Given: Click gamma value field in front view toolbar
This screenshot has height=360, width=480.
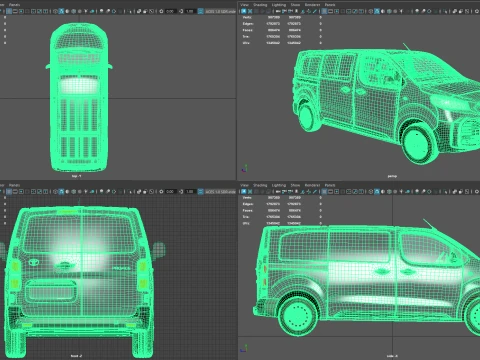Looking at the screenshot, I should click(190, 192).
